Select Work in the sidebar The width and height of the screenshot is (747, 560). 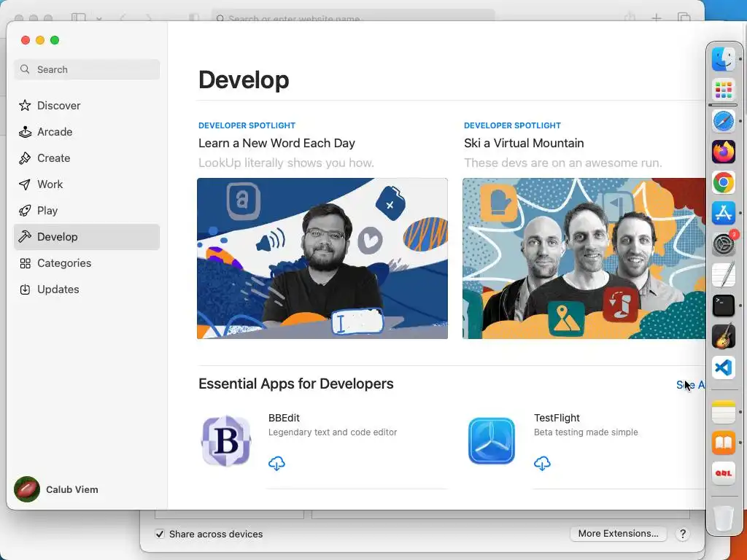87,184
